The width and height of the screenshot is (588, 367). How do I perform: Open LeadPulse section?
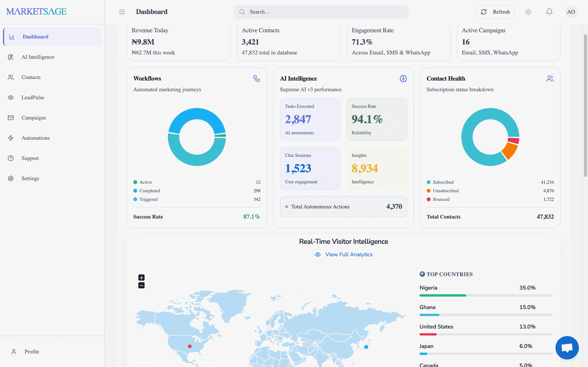click(52, 97)
